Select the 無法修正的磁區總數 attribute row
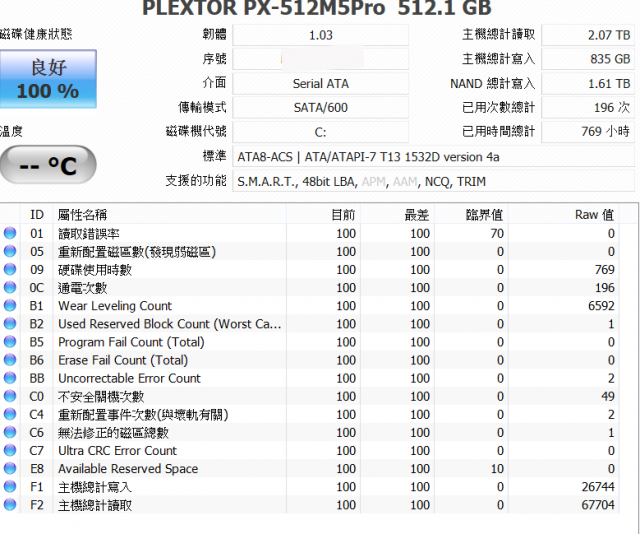The width and height of the screenshot is (640, 534). 309,432
